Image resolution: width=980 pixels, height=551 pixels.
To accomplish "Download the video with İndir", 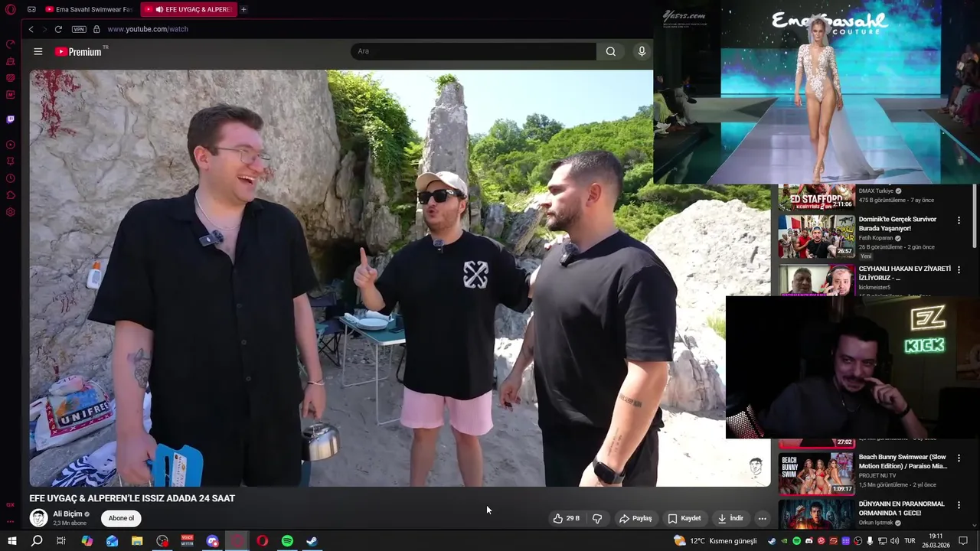I will point(730,518).
